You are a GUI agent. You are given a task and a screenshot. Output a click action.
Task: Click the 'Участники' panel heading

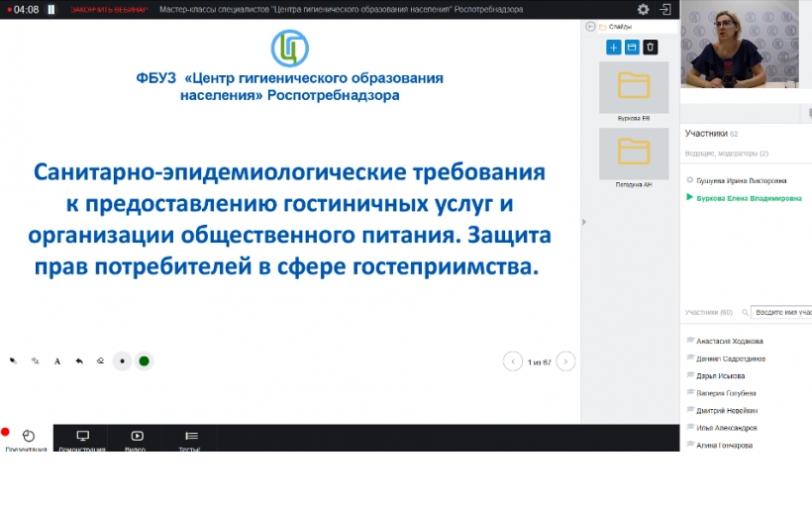[x=706, y=134]
